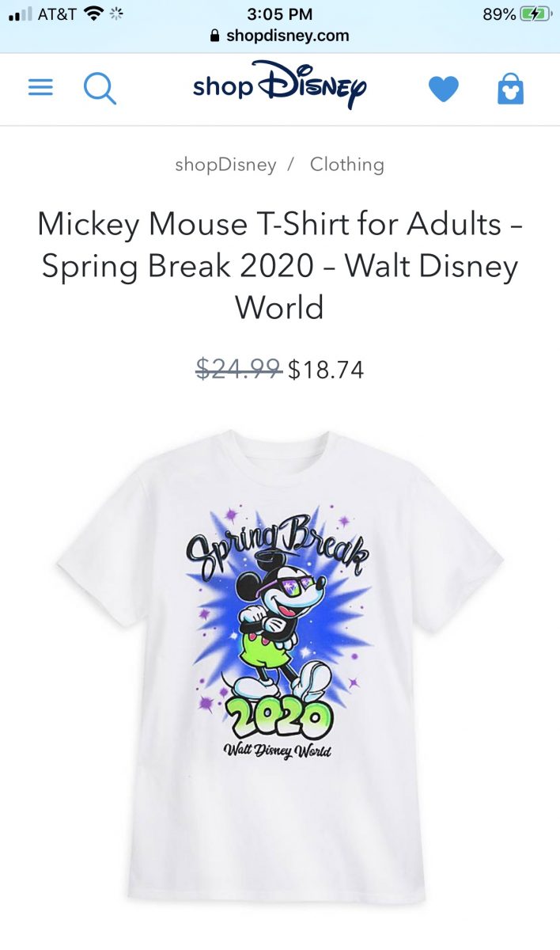560x950 pixels.
Task: Tap the Mickey Mouse T-Shirt product title
Action: (x=280, y=265)
